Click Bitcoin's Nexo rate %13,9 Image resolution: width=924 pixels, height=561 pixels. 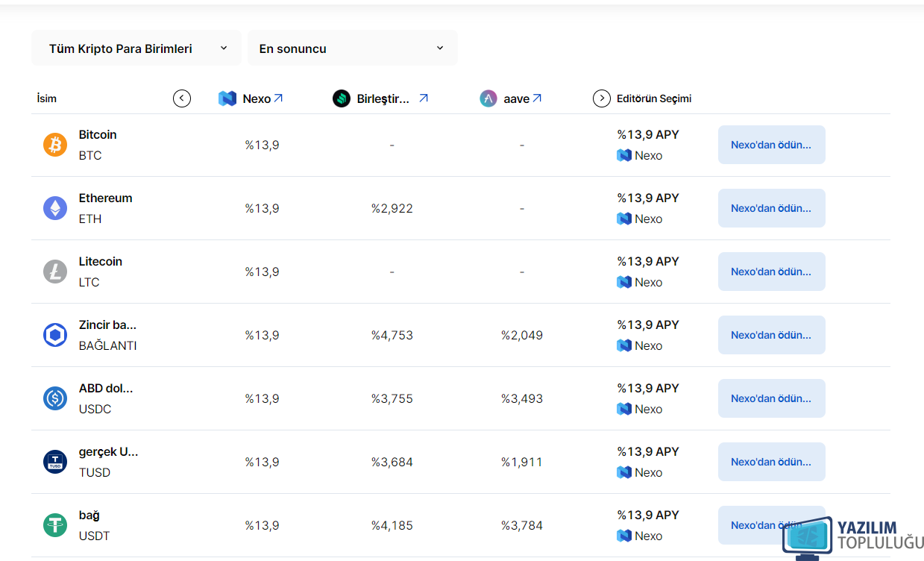click(x=263, y=145)
